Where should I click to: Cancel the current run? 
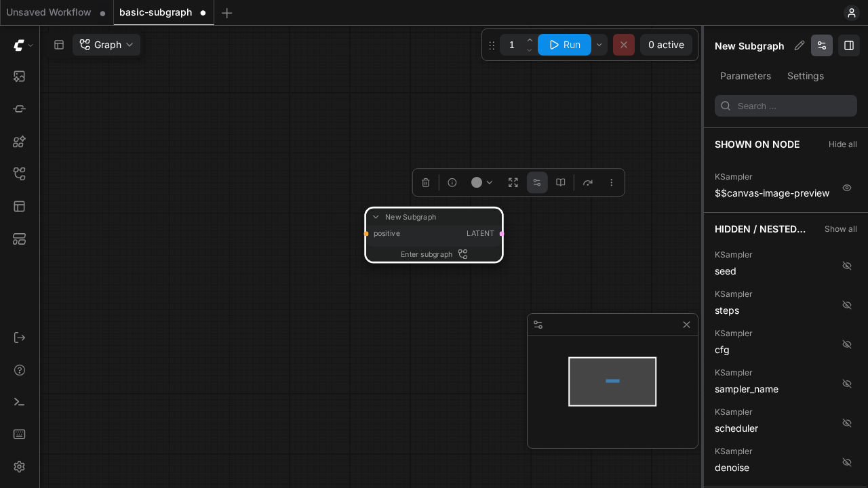[x=624, y=45]
